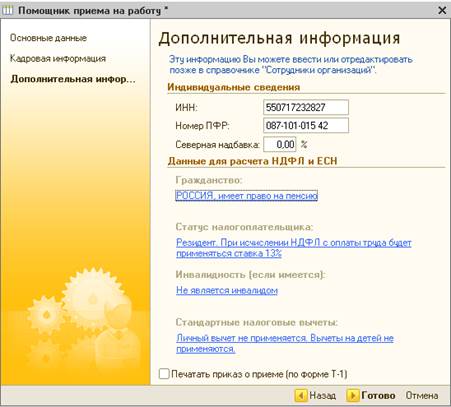The width and height of the screenshot is (451, 407).
Task: Open the Кадровая информация step
Action: click(x=58, y=59)
